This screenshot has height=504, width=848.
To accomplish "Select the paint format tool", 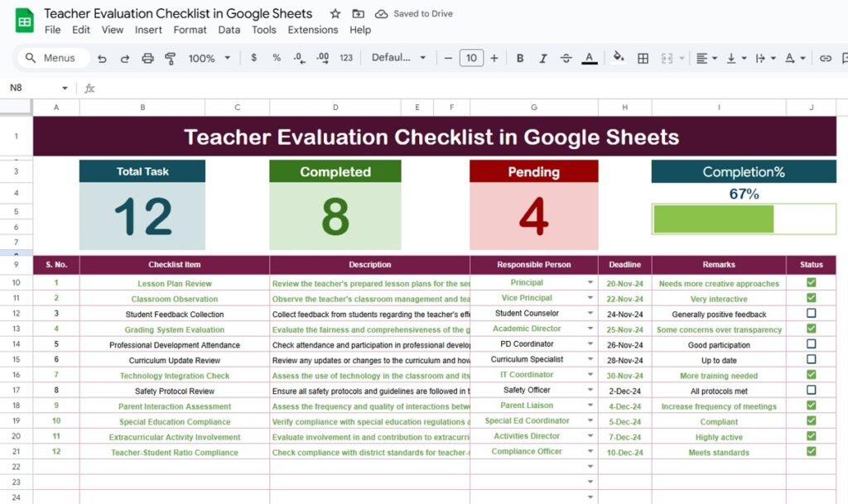I will coord(171,59).
